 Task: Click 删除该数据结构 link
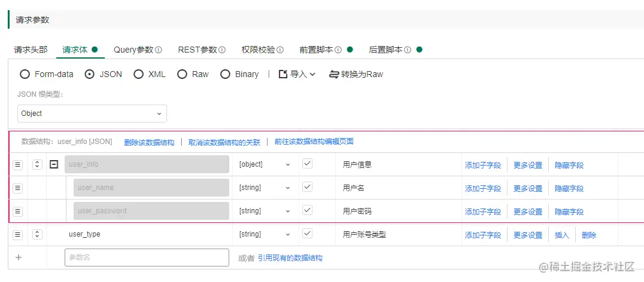coord(149,142)
